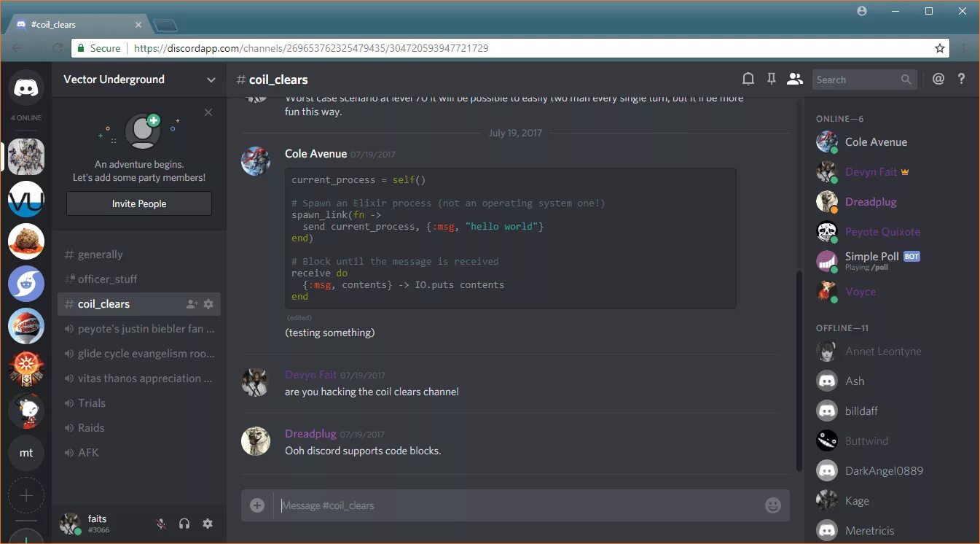This screenshot has height=544, width=980.
Task: Select Devyn Fait in member list
Action: [890, 172]
